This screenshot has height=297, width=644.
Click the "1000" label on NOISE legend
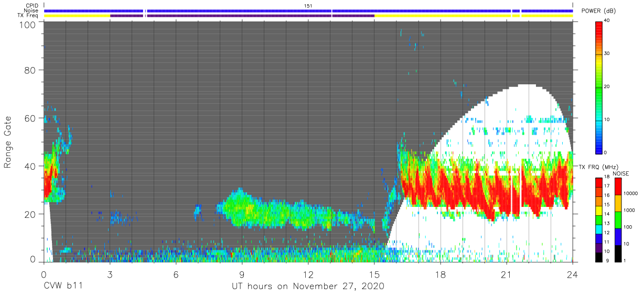click(628, 210)
